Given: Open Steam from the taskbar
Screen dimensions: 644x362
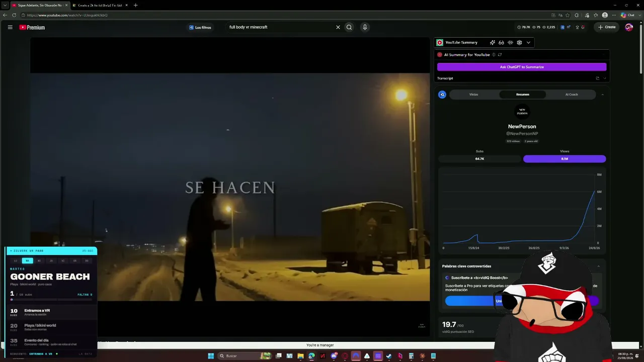Looking at the screenshot, I should tap(389, 356).
